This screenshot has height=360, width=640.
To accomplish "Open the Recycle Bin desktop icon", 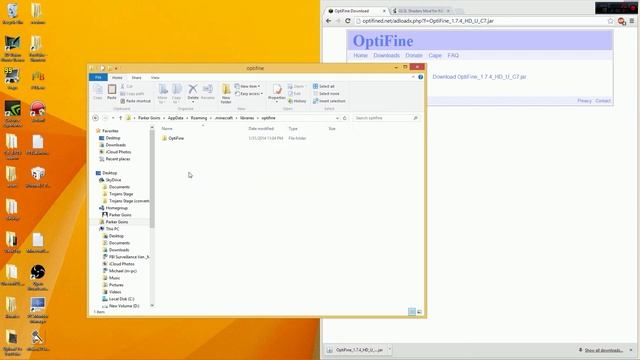I will pyautogui.click(x=13, y=14).
